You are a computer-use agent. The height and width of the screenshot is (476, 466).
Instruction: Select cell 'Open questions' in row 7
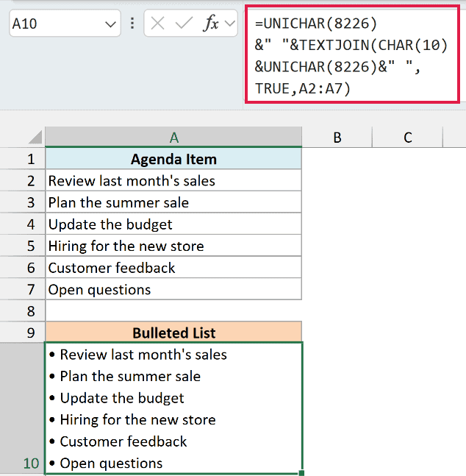point(173,289)
